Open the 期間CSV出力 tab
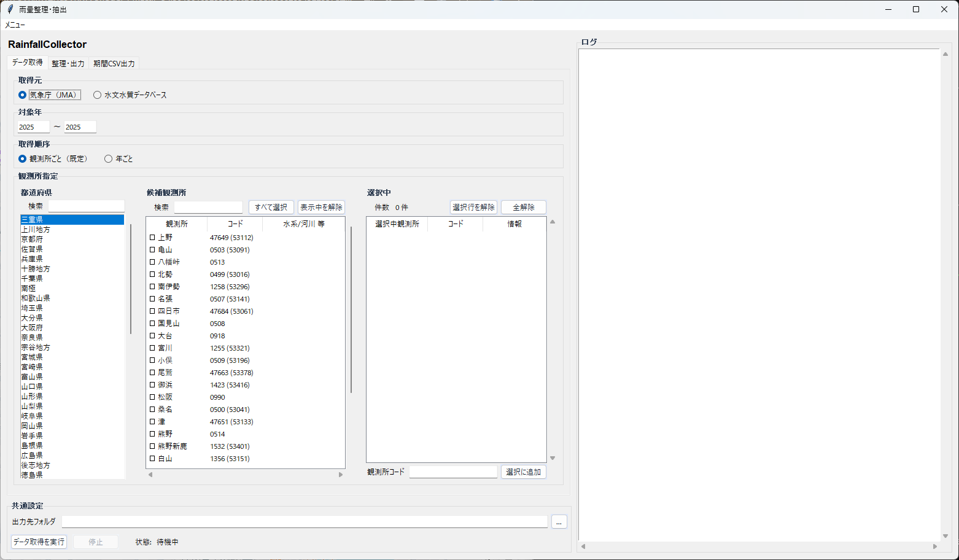Screen dimensions: 959x560 [x=114, y=64]
